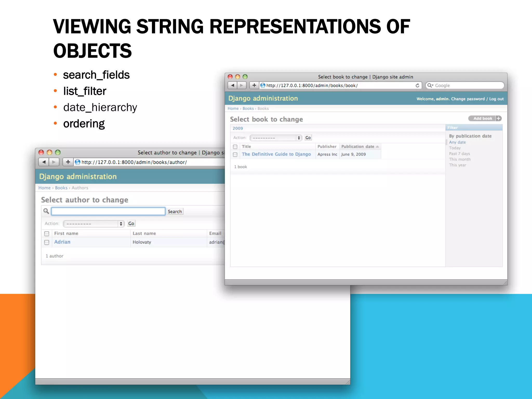532x399 pixels.
Task: Click Books breadcrumb link in book window
Action: (x=248, y=109)
